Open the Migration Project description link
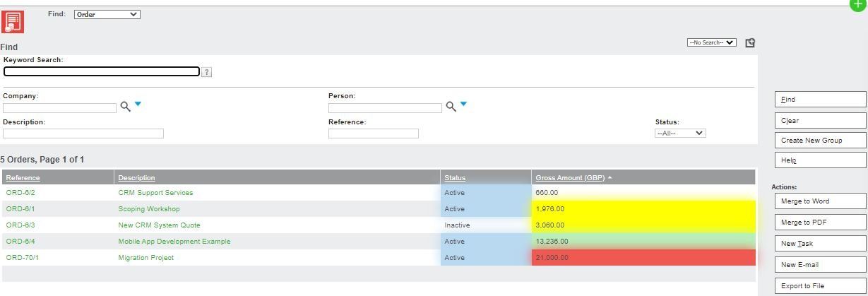 pos(146,258)
